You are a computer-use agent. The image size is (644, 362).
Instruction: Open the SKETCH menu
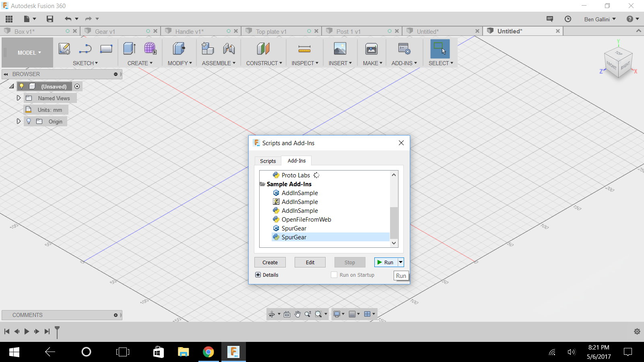[x=85, y=63]
